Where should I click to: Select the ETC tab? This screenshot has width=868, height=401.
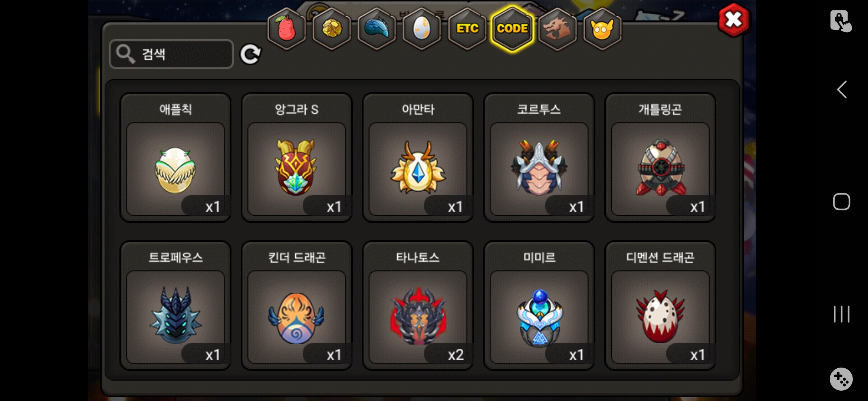coord(467,29)
